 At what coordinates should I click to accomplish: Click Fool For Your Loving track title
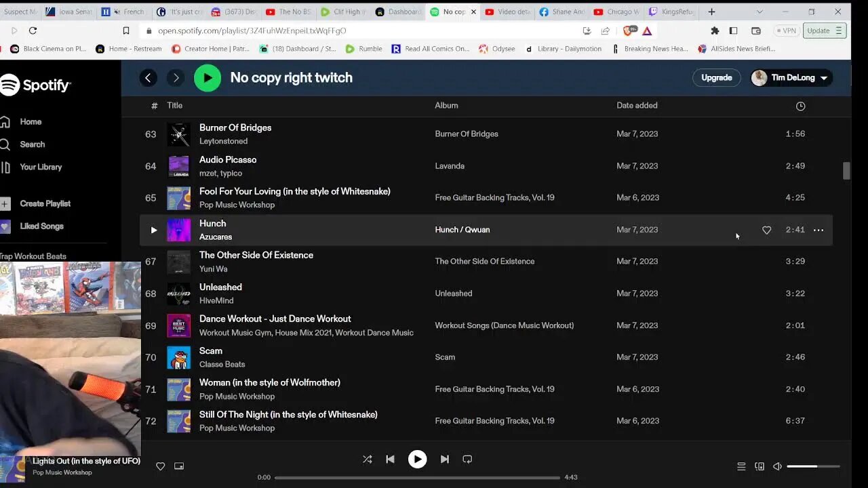pos(295,192)
